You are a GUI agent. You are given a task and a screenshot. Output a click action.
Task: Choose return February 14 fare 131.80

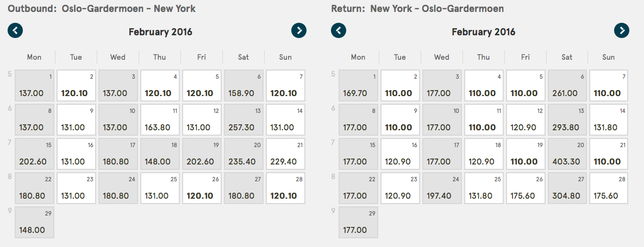[609, 119]
